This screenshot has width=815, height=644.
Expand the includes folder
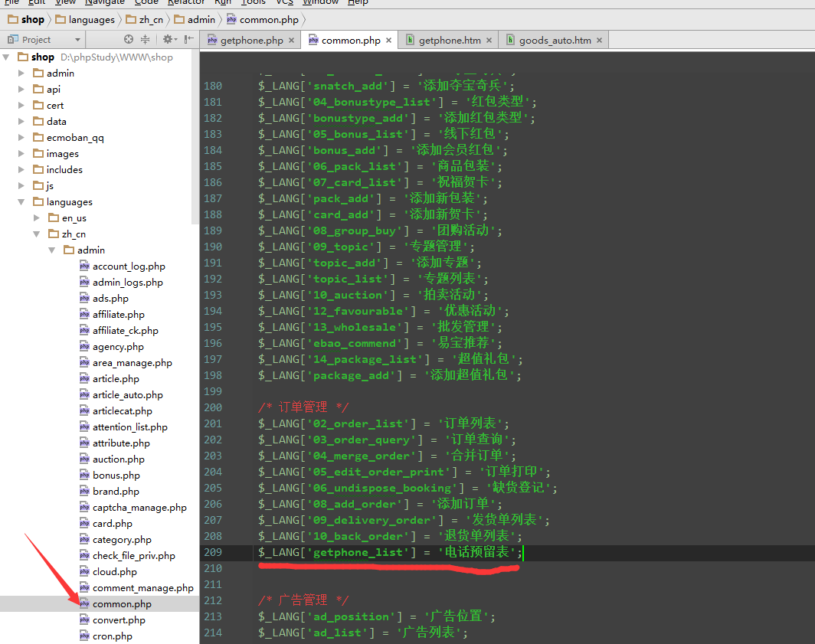pos(21,170)
